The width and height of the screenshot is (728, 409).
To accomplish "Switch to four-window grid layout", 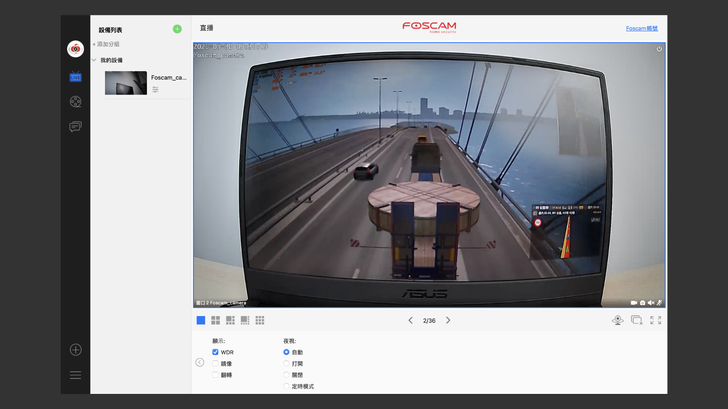I will click(215, 320).
